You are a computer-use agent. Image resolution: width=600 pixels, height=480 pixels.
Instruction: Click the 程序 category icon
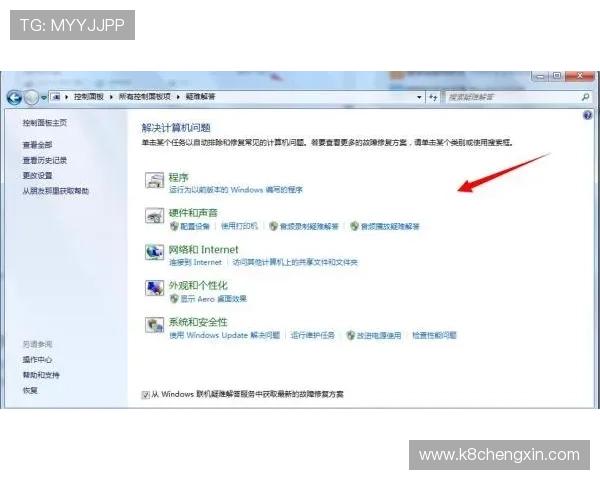pos(154,180)
